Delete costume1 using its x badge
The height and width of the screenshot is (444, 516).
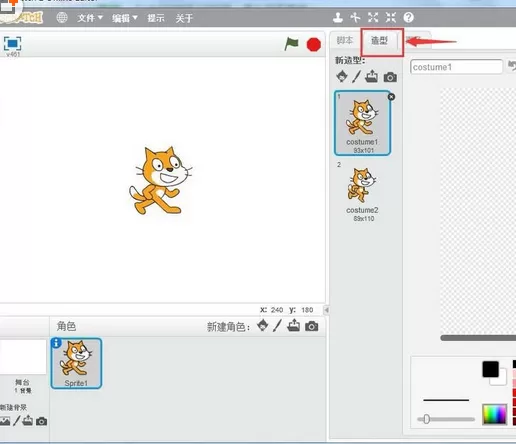391,97
